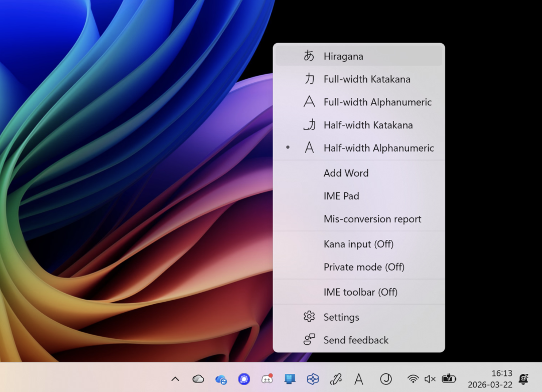The height and width of the screenshot is (392, 542).
Task: Launch IME Pad
Action: [x=341, y=196]
